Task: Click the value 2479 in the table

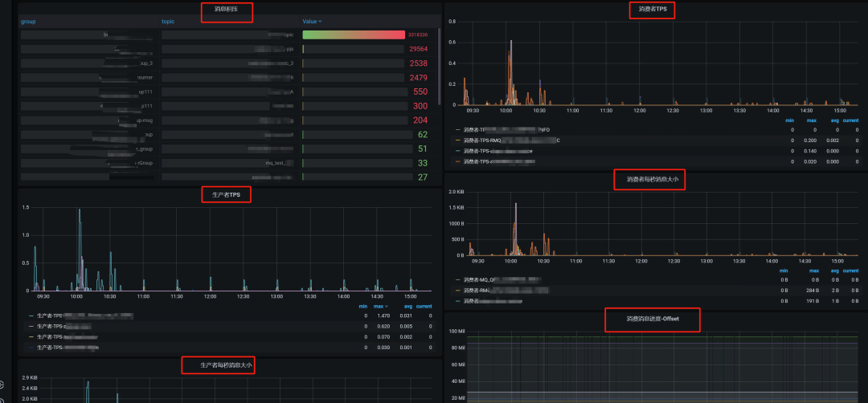Action: [x=419, y=78]
